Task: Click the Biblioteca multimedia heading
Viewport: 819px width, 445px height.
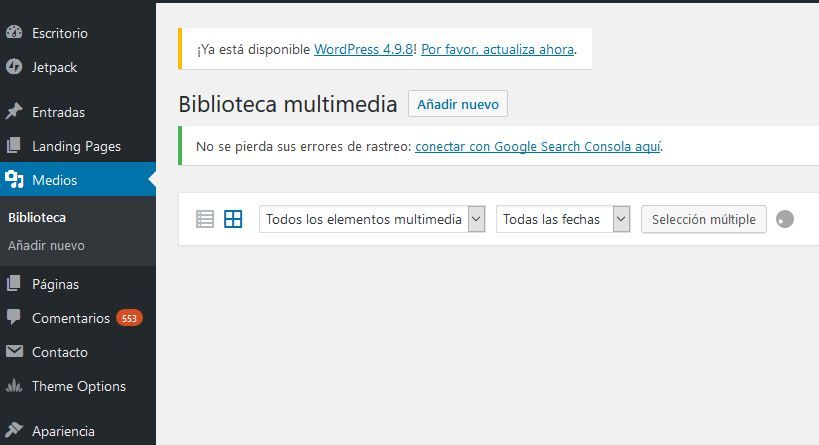Action: point(288,103)
